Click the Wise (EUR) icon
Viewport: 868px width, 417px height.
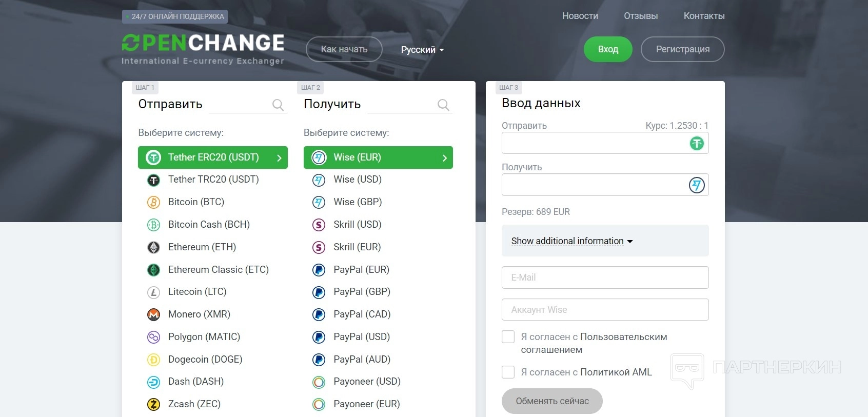click(319, 157)
